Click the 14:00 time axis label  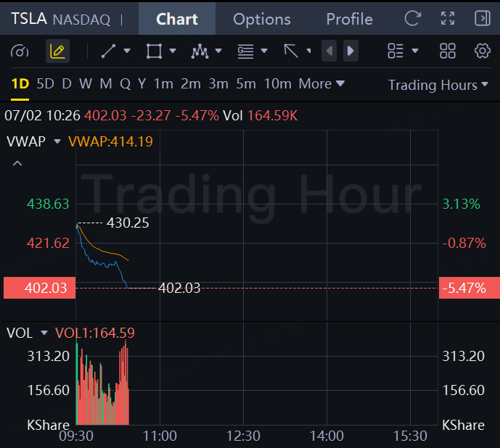pyautogui.click(x=327, y=436)
